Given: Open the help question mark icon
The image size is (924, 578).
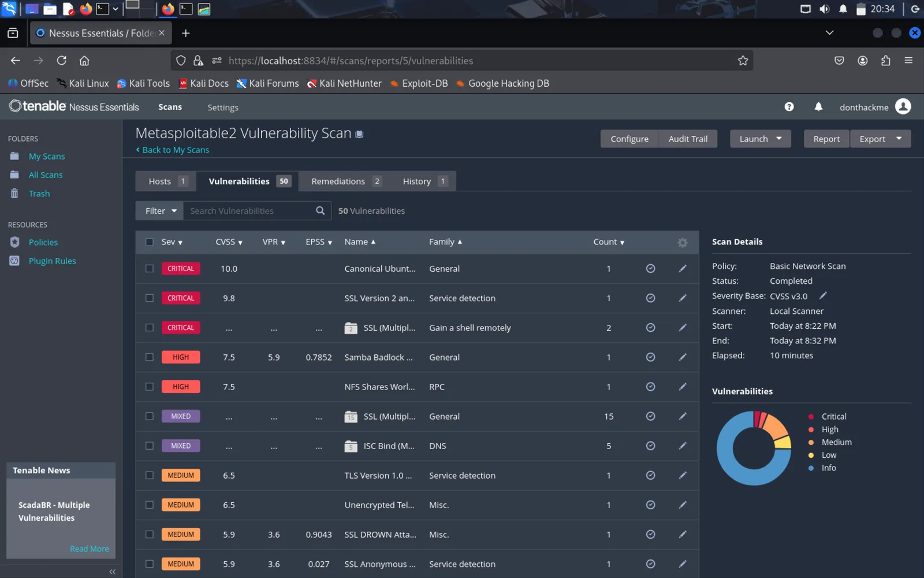Looking at the screenshot, I should click(789, 107).
